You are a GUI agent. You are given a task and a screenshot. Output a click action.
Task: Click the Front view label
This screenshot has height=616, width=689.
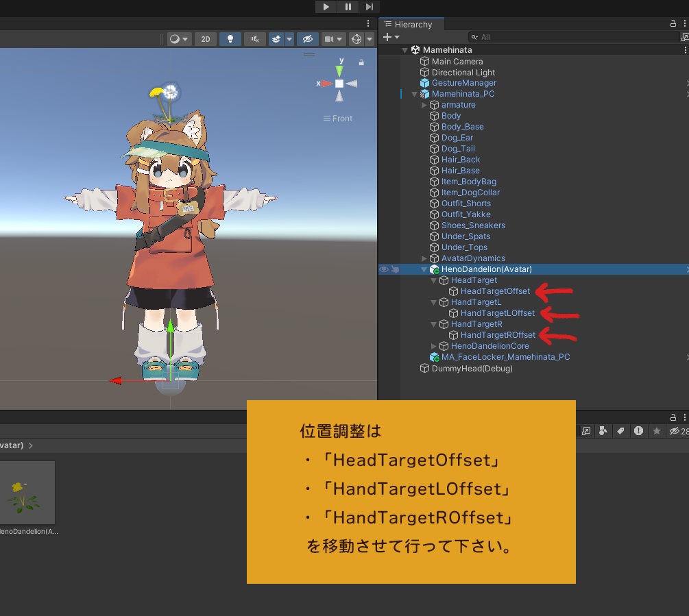(338, 119)
